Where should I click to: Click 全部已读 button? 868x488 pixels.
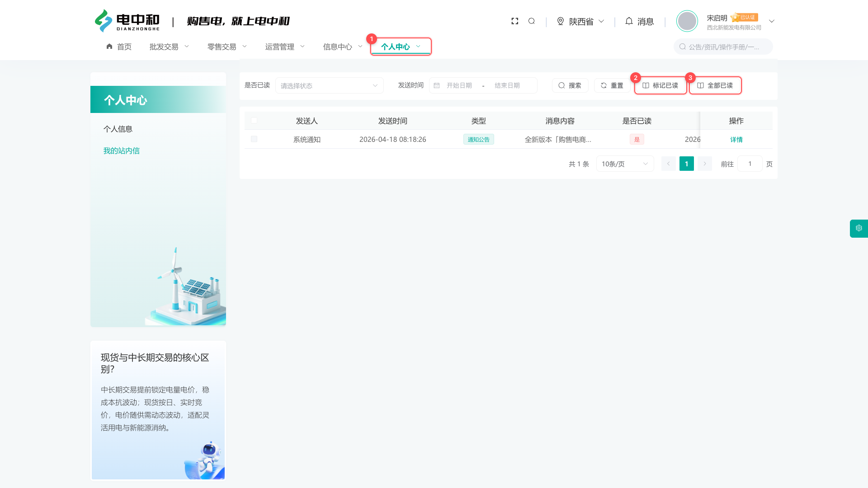click(715, 85)
